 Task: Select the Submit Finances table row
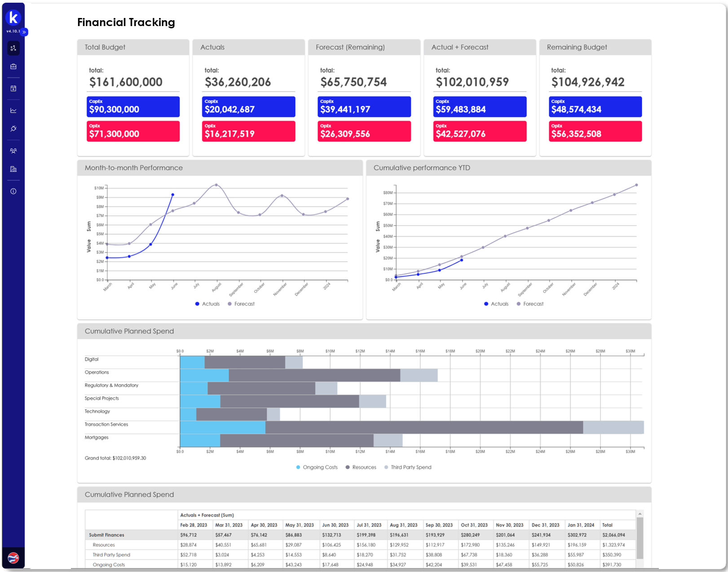(x=361, y=535)
